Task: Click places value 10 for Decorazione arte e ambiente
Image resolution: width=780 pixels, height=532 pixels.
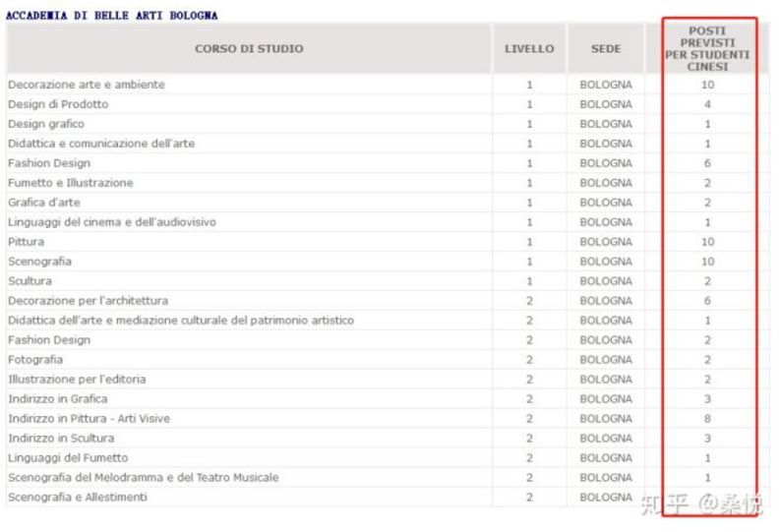Action: pos(707,85)
